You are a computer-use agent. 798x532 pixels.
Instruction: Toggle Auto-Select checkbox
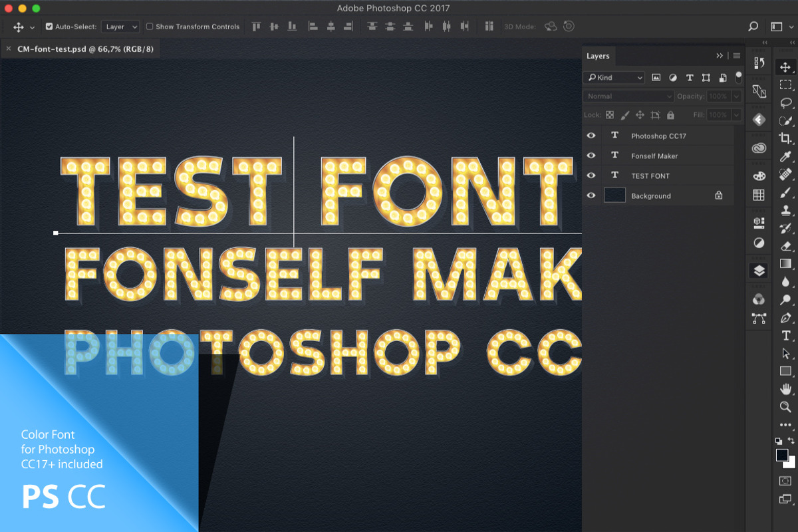click(49, 27)
